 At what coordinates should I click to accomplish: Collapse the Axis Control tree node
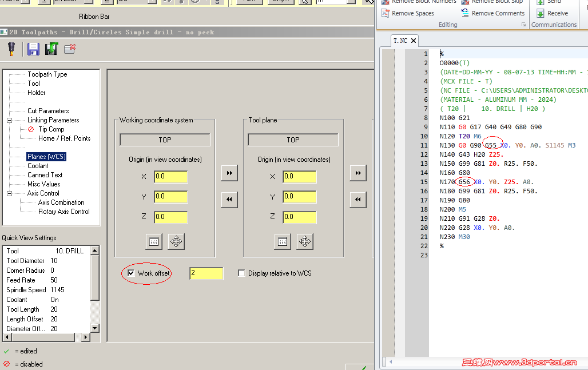[9, 193]
